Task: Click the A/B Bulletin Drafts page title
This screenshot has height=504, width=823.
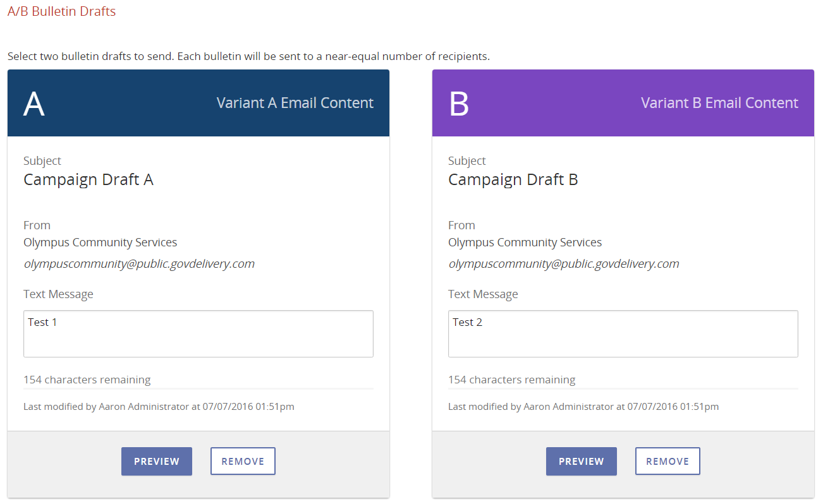Action: [x=61, y=11]
